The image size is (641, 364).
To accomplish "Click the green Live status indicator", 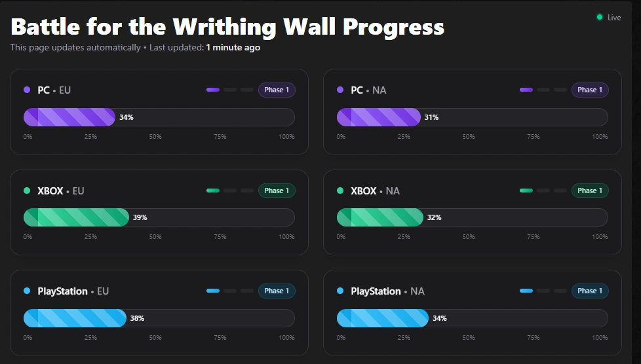I will pyautogui.click(x=599, y=18).
